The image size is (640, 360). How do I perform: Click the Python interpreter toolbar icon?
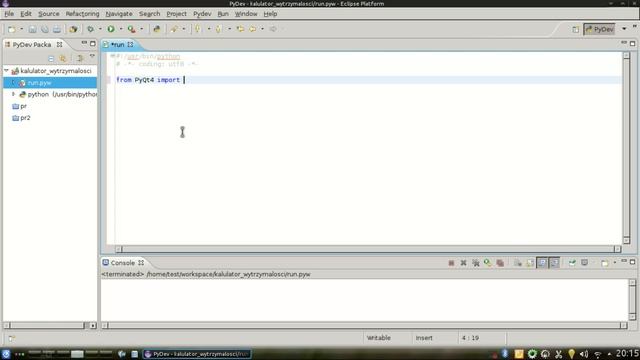[x=157, y=29]
